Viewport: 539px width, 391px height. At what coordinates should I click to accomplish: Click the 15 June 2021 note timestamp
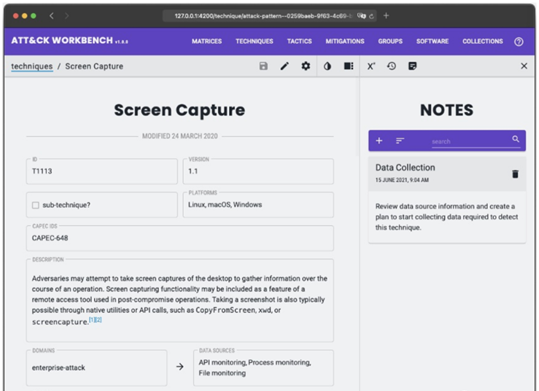(402, 180)
